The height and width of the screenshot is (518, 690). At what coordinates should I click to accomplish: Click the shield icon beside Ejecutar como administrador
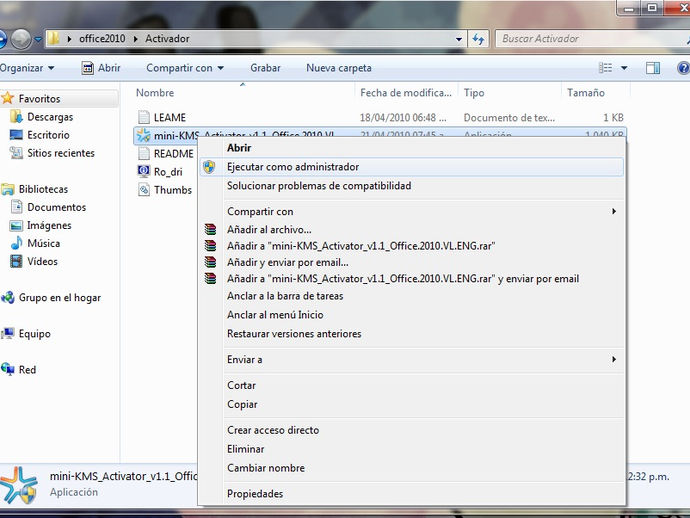pos(209,167)
